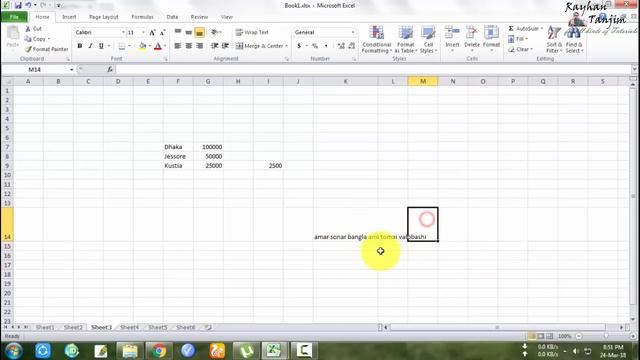This screenshot has height=360, width=640.
Task: Open Sheet1 worksheet tab
Action: coord(45,327)
